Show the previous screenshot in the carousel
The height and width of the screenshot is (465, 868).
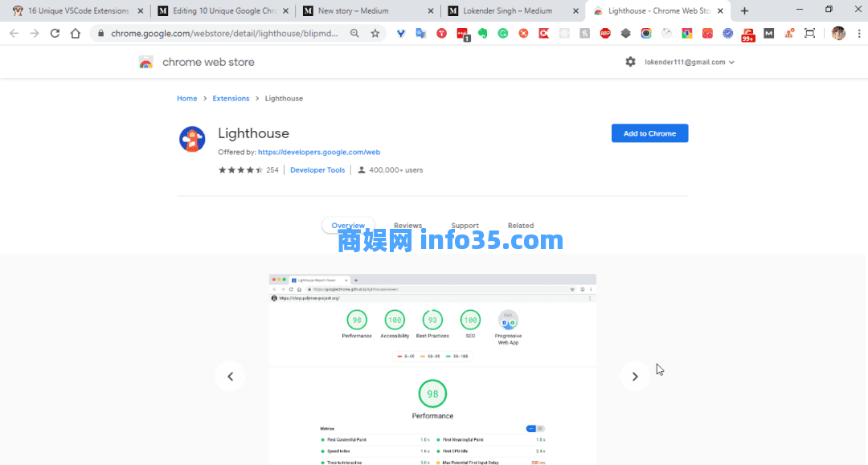pos(231,377)
